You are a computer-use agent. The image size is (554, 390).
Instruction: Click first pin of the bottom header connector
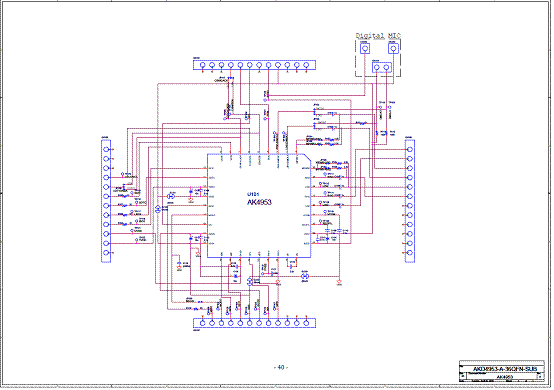(x=202, y=323)
